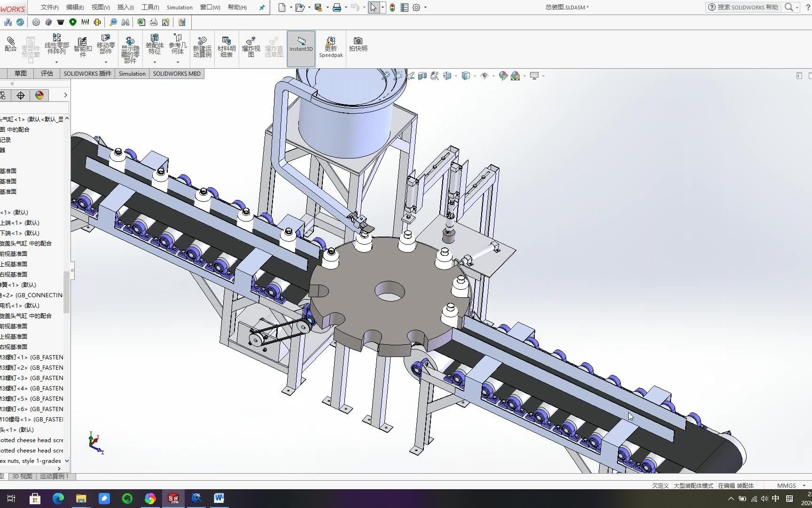Click the Save icon

tap(318, 8)
